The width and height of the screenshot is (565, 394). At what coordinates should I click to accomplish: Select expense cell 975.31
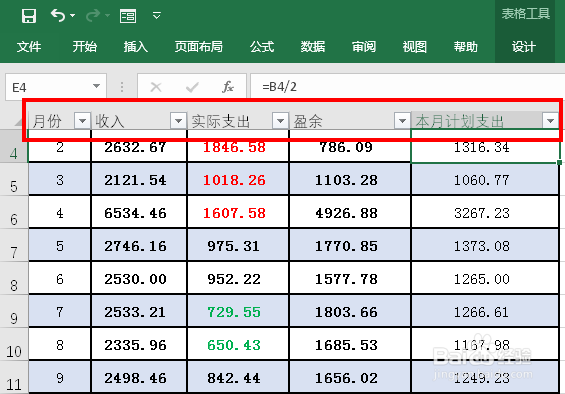238,245
